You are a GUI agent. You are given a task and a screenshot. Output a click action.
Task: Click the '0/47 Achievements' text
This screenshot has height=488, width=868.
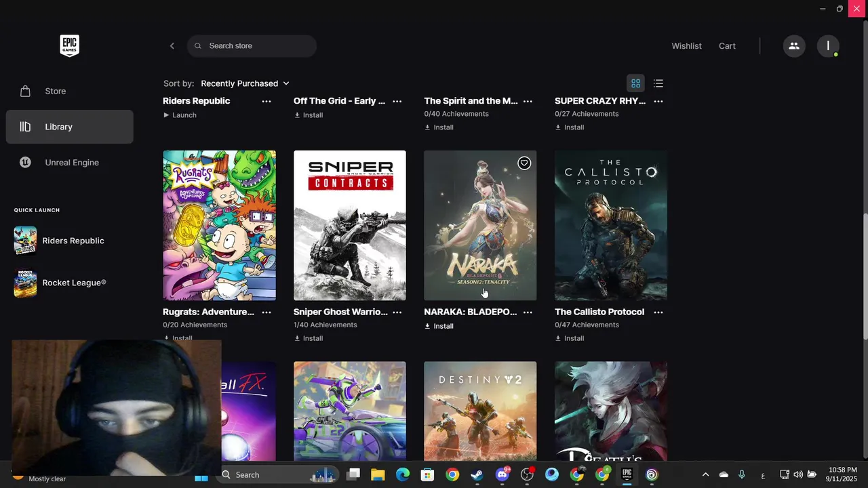pos(587,325)
